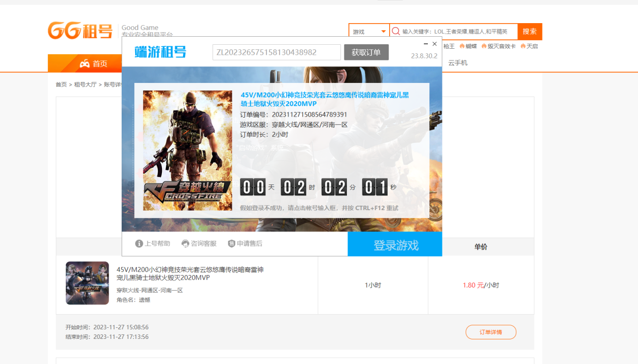Click the 申请售后 shield icon
The image size is (638, 364).
pyautogui.click(x=231, y=244)
